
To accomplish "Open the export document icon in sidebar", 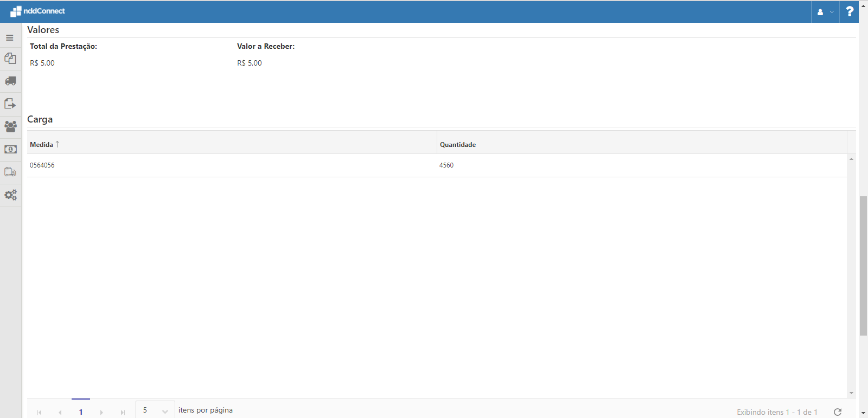I will pyautogui.click(x=10, y=104).
